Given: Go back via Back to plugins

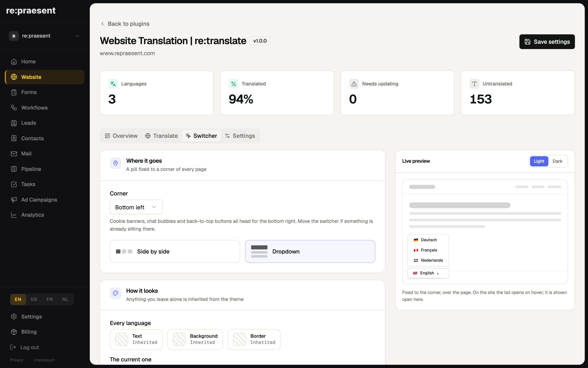Looking at the screenshot, I should [125, 24].
